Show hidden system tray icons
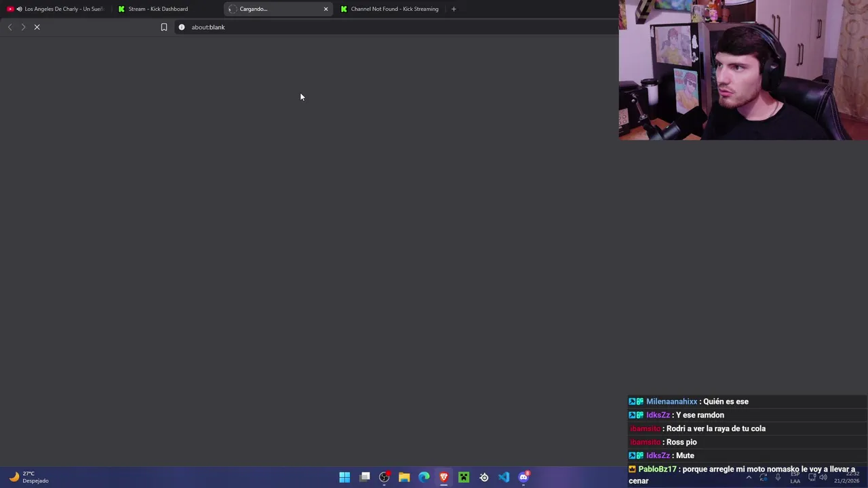The width and height of the screenshot is (868, 488). click(x=749, y=477)
